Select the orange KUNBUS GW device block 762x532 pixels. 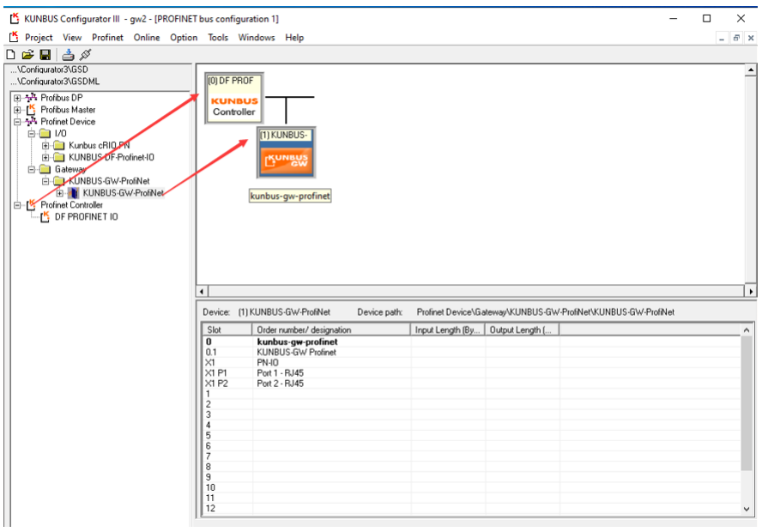point(287,153)
